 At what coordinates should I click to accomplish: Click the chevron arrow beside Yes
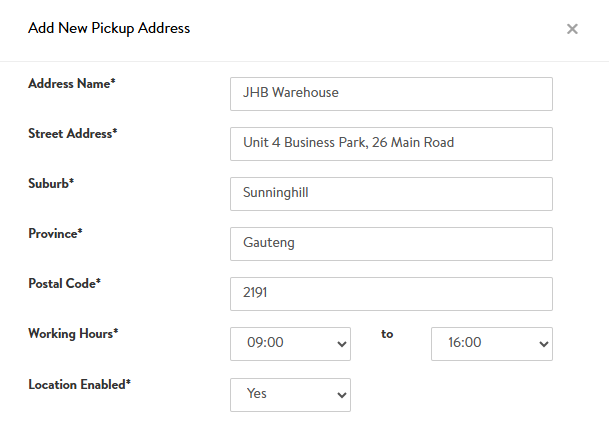coord(342,395)
